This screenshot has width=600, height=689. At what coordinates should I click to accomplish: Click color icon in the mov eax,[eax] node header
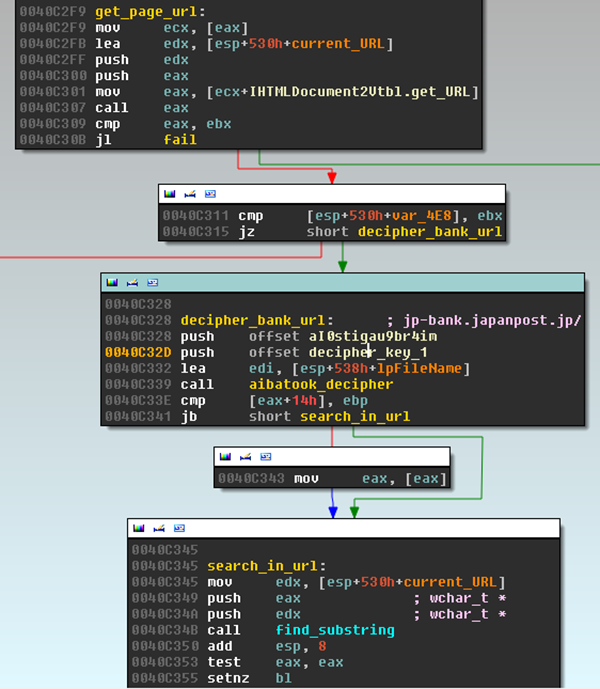pyautogui.click(x=225, y=457)
